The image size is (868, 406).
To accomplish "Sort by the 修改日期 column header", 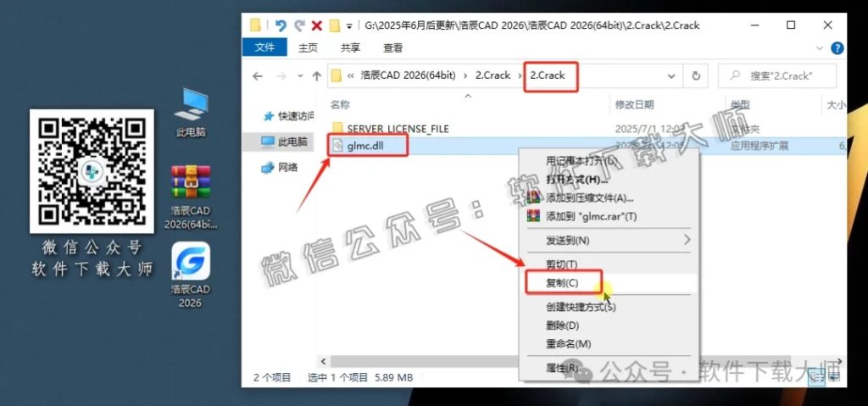I will [x=634, y=104].
